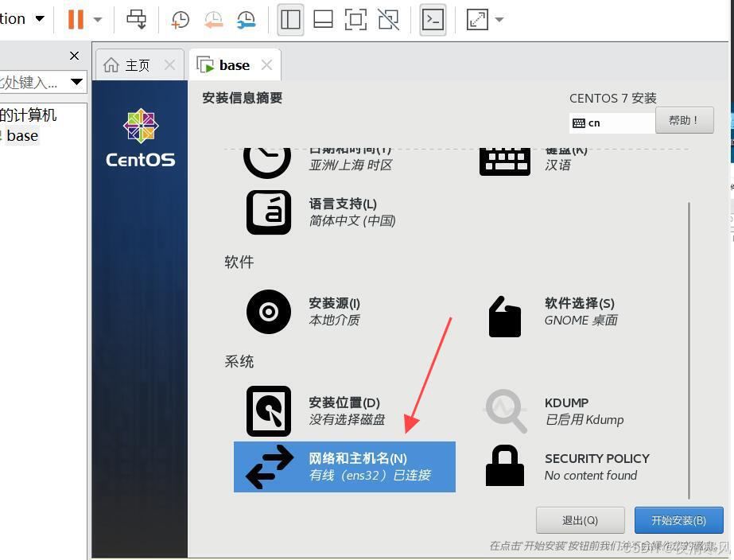Viewport: 734px width, 560px height.
Task: Click the 没有选择磁盘 status text
Action: (x=347, y=419)
